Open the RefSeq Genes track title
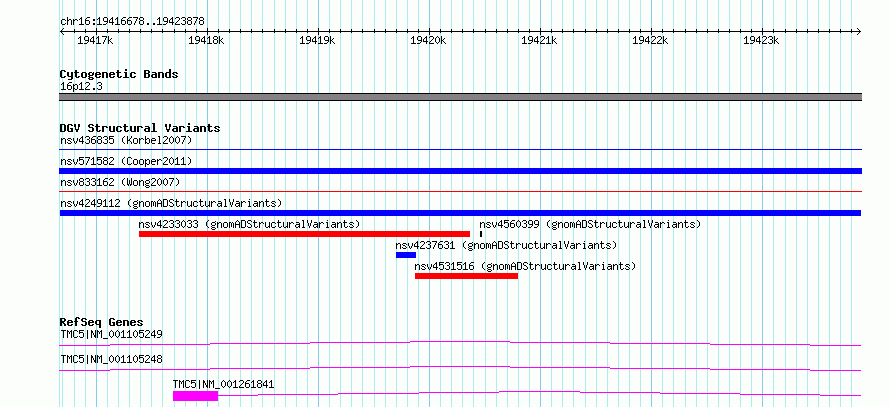890x407 pixels. 101,322
